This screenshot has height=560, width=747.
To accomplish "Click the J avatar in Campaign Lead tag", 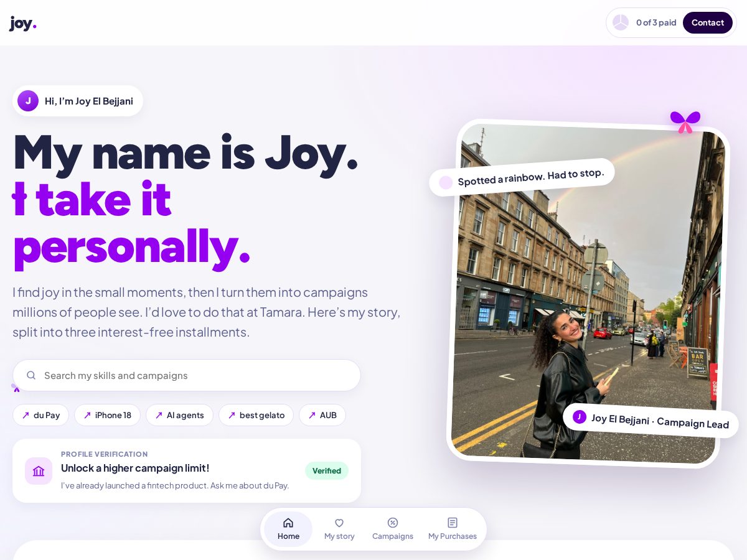I will 580,417.
